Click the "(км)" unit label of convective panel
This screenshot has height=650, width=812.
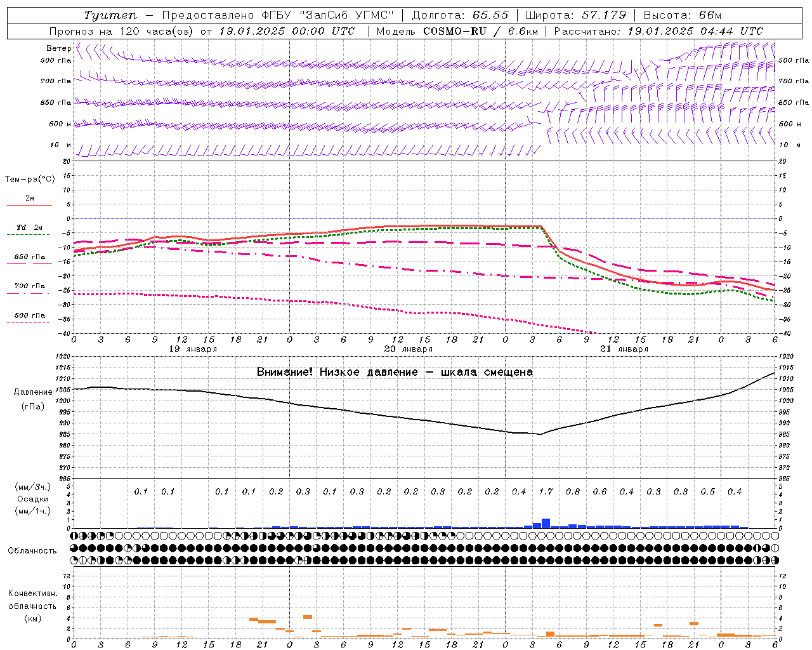coord(33,618)
